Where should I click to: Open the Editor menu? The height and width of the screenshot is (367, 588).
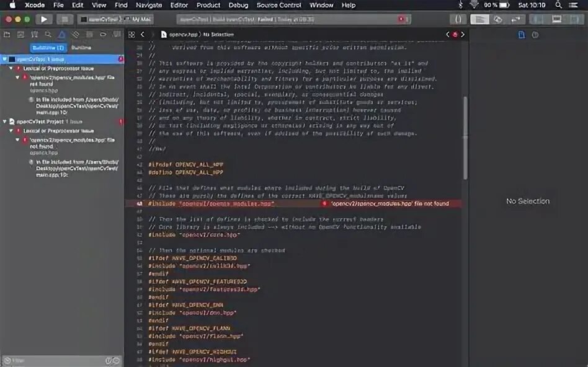coord(179,5)
